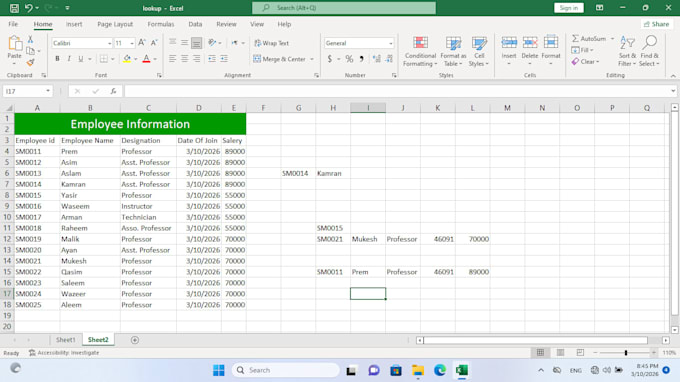Click the Delete cells icon
This screenshot has width=680, height=382.
(x=530, y=42)
